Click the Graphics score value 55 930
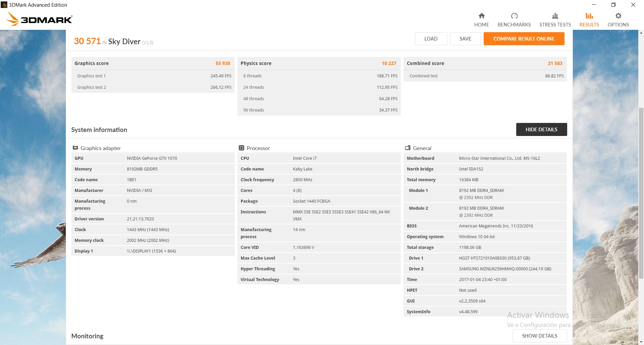The width and height of the screenshot is (644, 345). (x=223, y=63)
